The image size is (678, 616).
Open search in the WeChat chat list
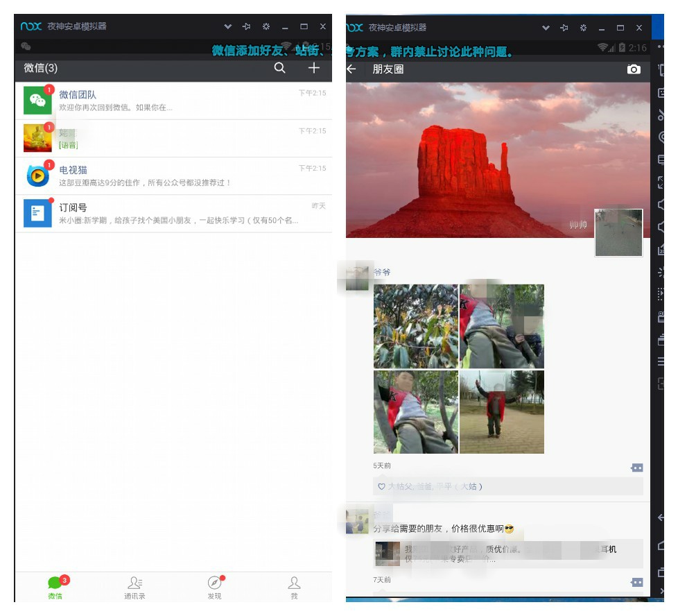[280, 68]
